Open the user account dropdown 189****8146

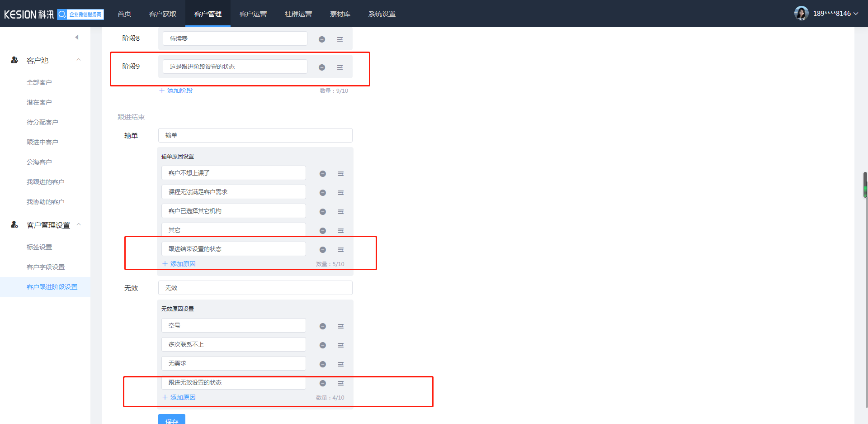[x=827, y=14]
